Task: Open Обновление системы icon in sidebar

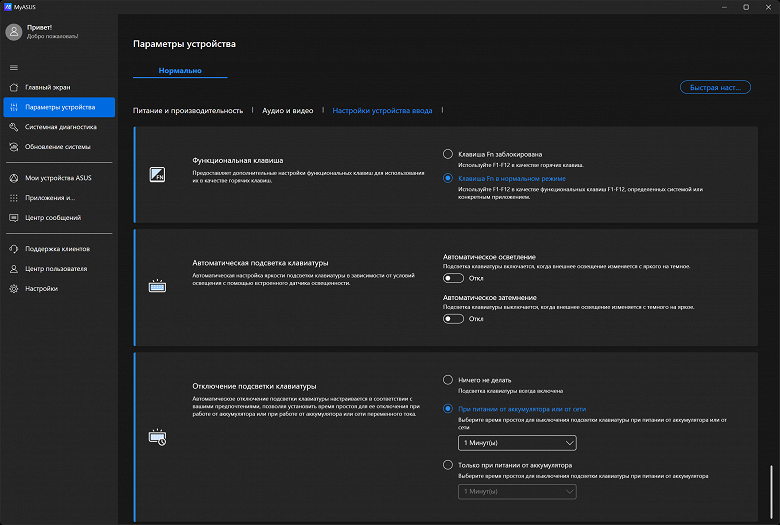Action: point(14,147)
